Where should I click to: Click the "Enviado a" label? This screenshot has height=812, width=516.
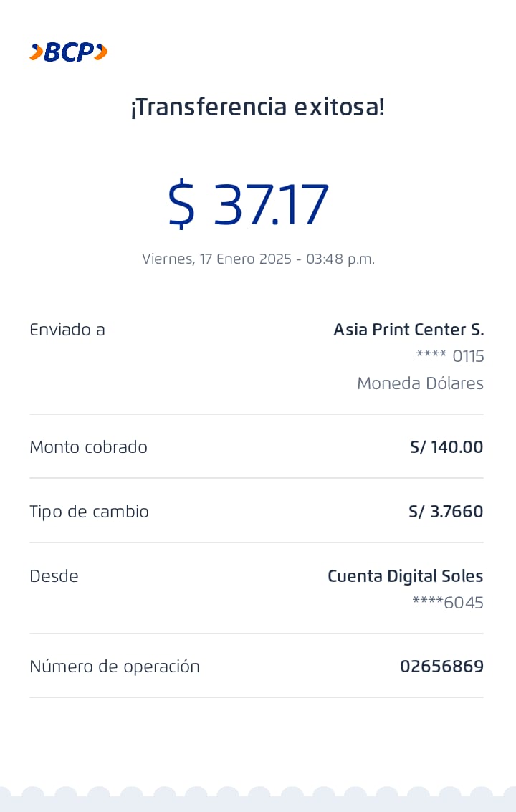pos(67,330)
